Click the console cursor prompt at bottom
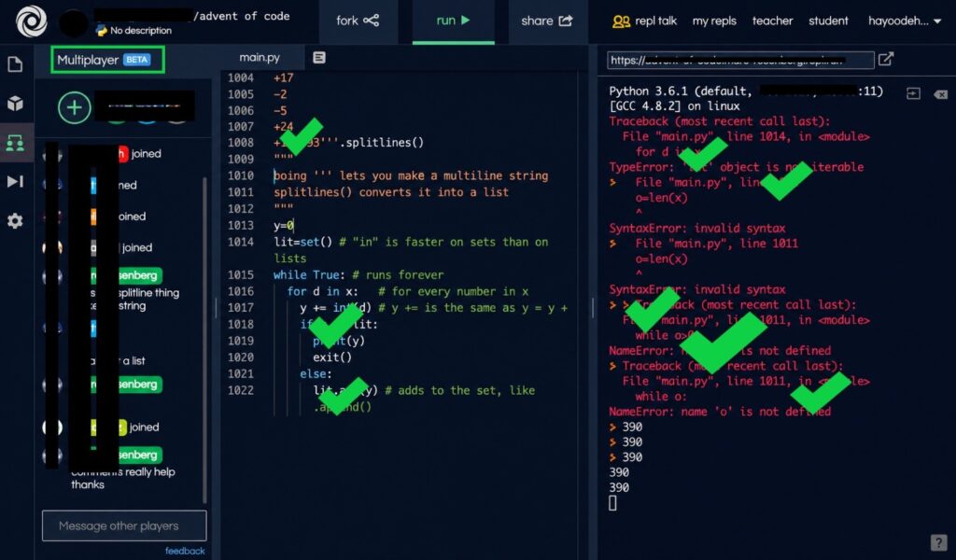Screen dimensions: 956x560 (x=612, y=503)
